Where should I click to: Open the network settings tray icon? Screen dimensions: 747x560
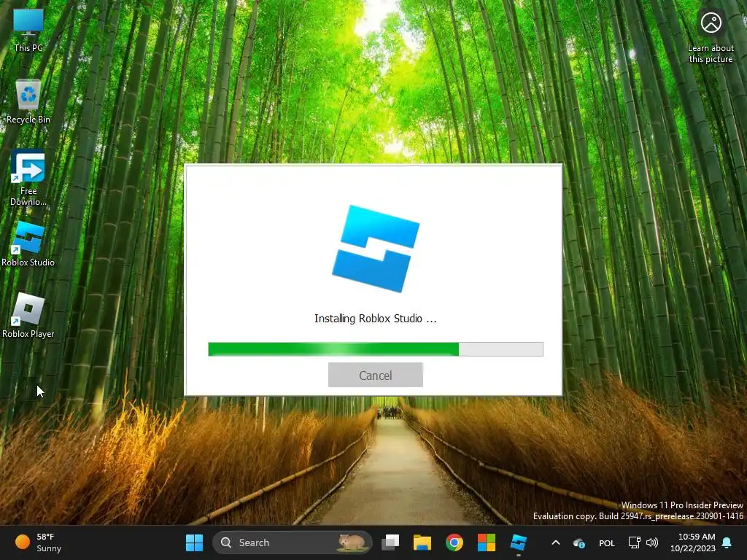click(x=634, y=542)
